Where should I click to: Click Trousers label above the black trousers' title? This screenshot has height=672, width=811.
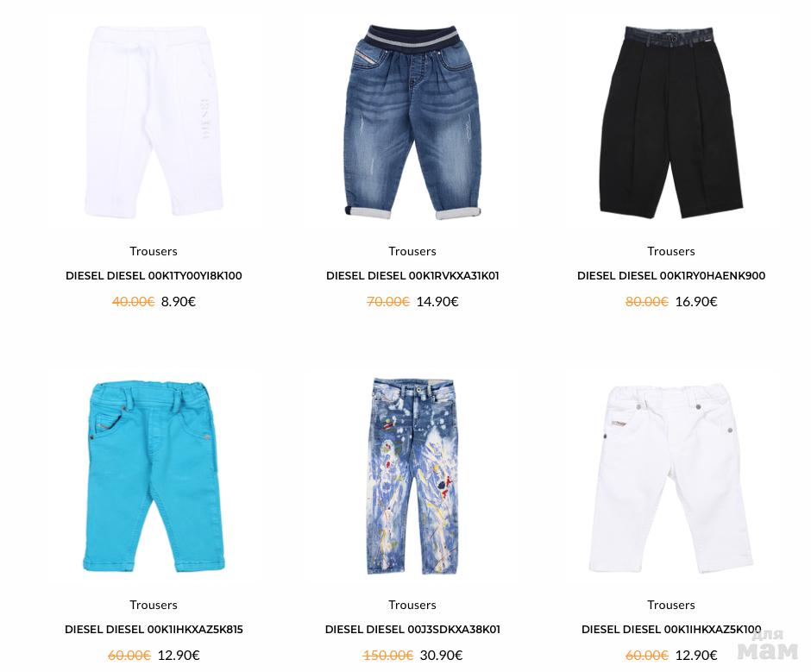pyautogui.click(x=671, y=251)
